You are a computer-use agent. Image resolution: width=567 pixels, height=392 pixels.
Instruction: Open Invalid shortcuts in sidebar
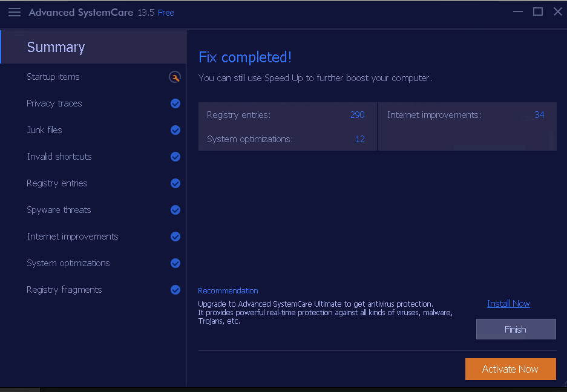59,157
